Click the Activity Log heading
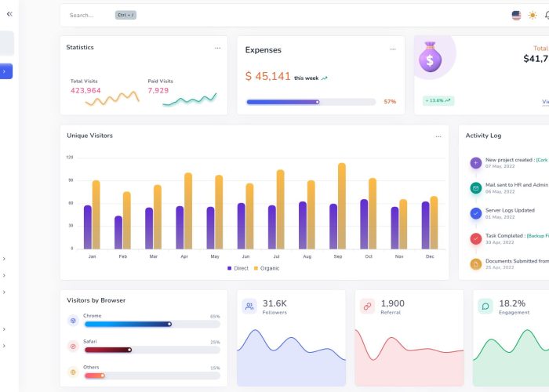549x392 pixels. click(x=483, y=136)
